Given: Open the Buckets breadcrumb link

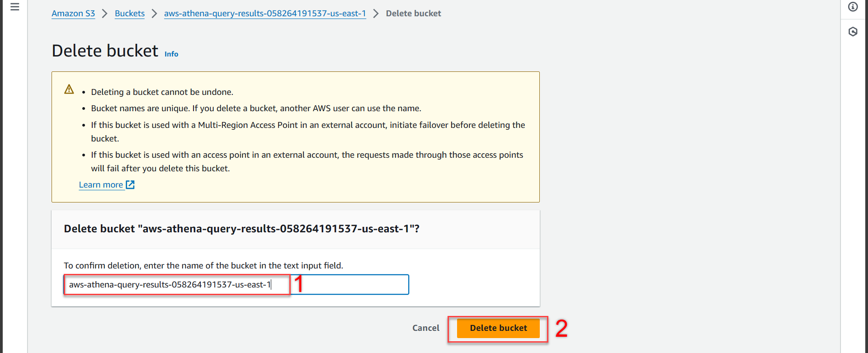Looking at the screenshot, I should (x=130, y=14).
